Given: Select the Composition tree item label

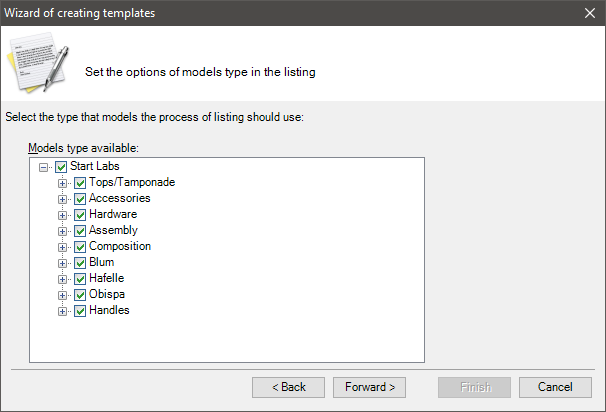Looking at the screenshot, I should pyautogui.click(x=120, y=246).
